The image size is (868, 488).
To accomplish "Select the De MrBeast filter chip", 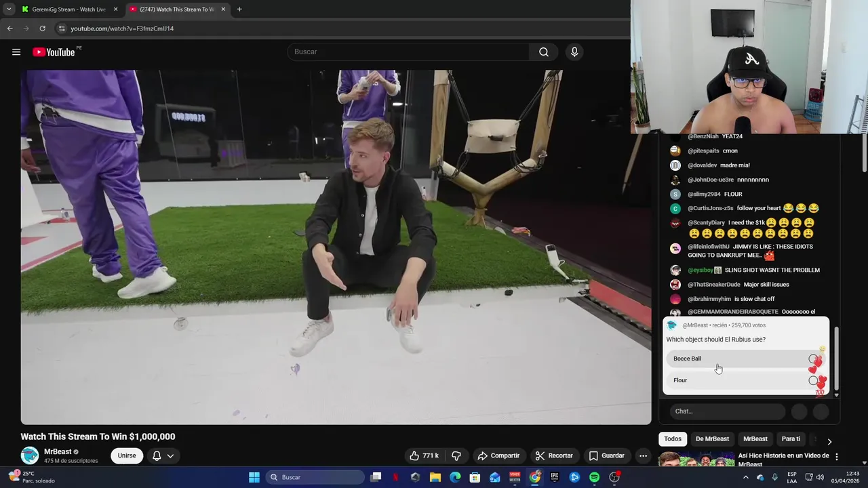I will (x=712, y=439).
